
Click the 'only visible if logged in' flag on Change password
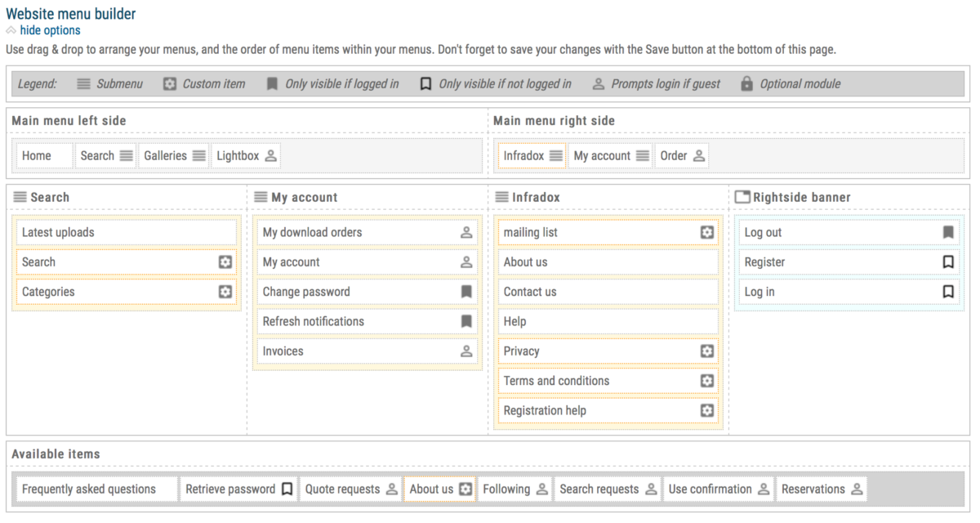466,291
